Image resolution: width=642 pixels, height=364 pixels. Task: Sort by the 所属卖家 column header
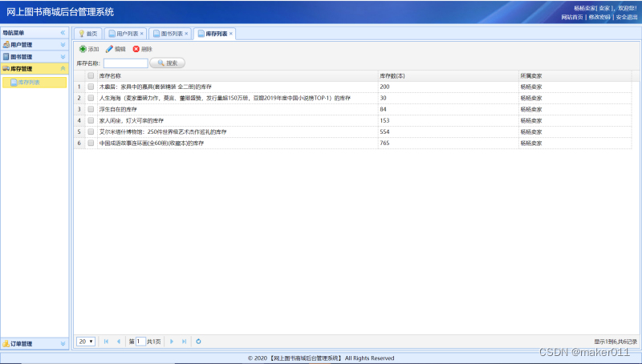(x=575, y=75)
